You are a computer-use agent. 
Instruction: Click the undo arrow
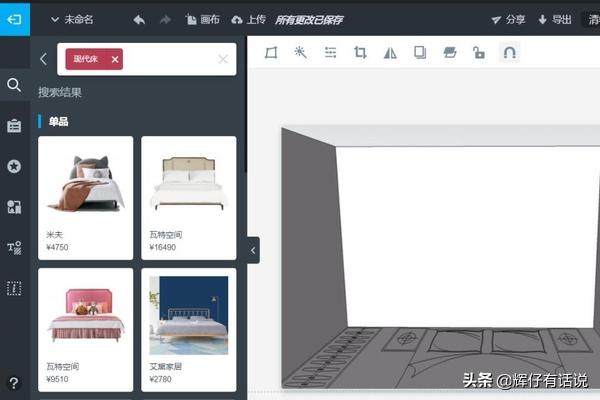pyautogui.click(x=139, y=19)
